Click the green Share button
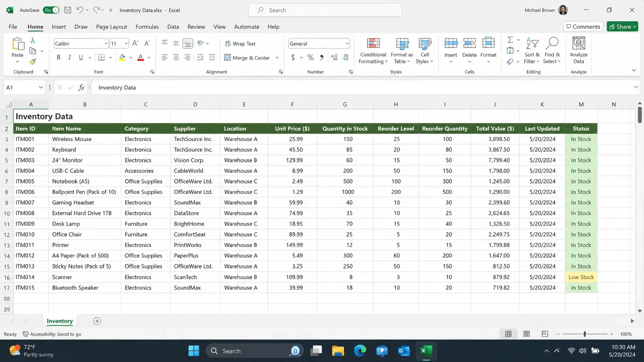 pyautogui.click(x=622, y=27)
